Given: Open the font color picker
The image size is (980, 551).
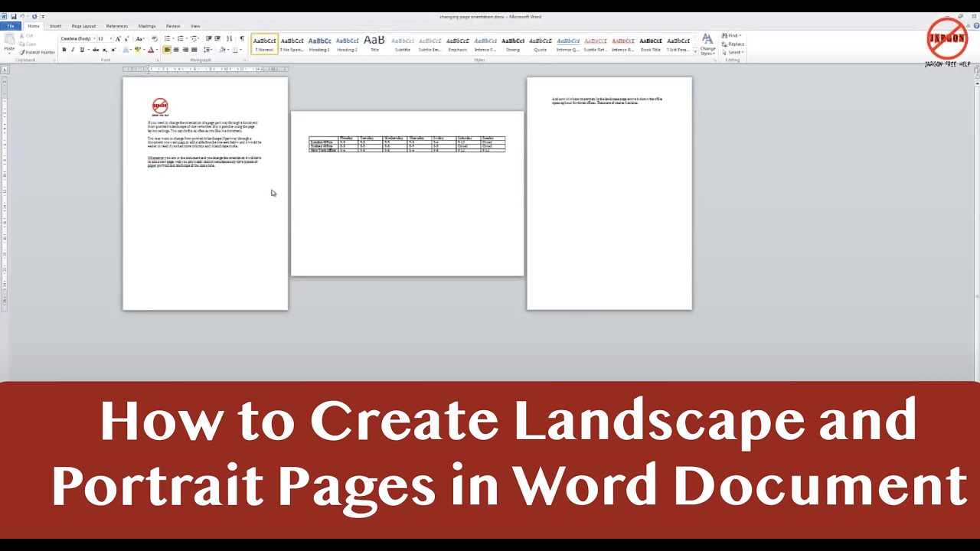Looking at the screenshot, I should tap(152, 50).
